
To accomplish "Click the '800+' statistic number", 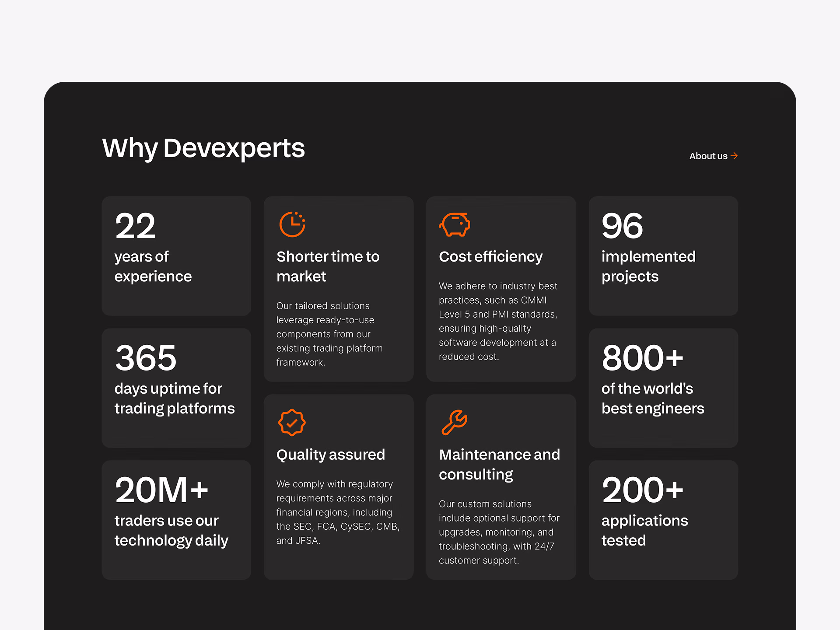I will [x=642, y=358].
